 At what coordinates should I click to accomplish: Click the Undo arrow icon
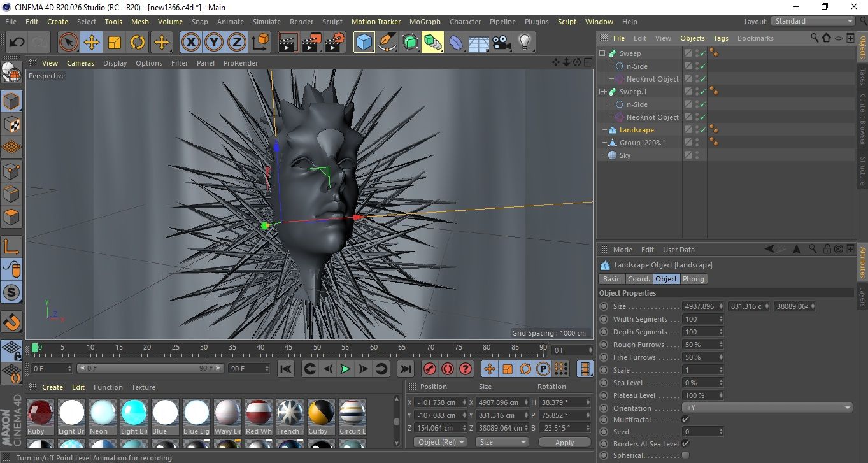[x=17, y=43]
